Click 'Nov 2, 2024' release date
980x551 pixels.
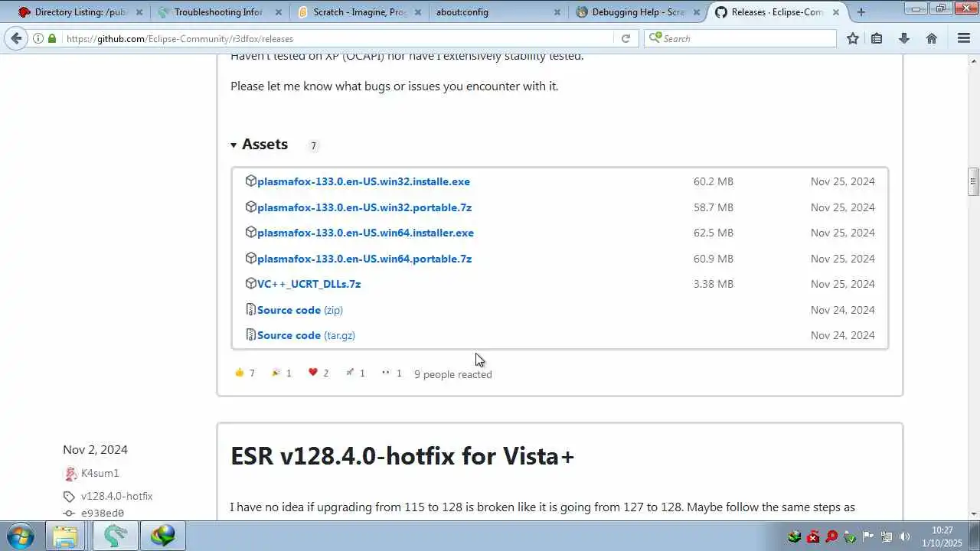coord(95,449)
